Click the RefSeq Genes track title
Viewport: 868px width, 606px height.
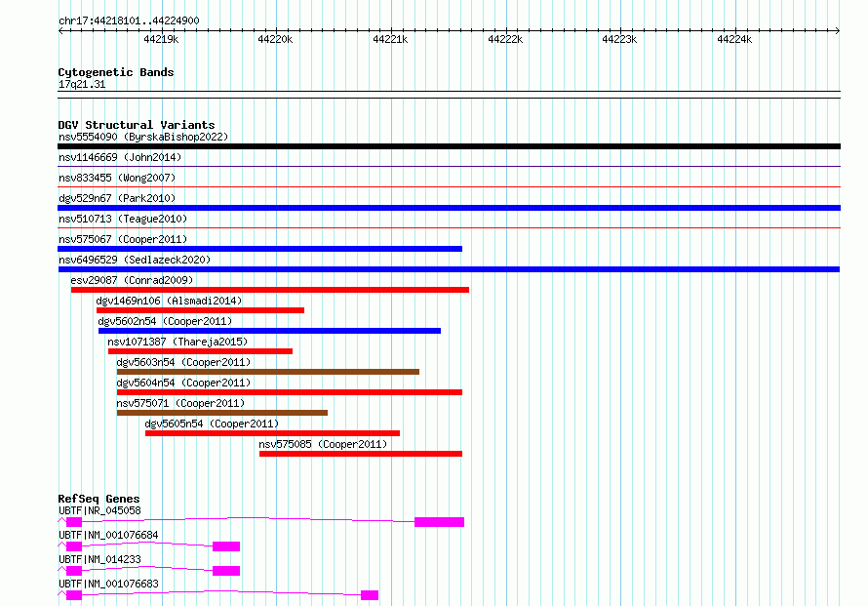(99, 499)
